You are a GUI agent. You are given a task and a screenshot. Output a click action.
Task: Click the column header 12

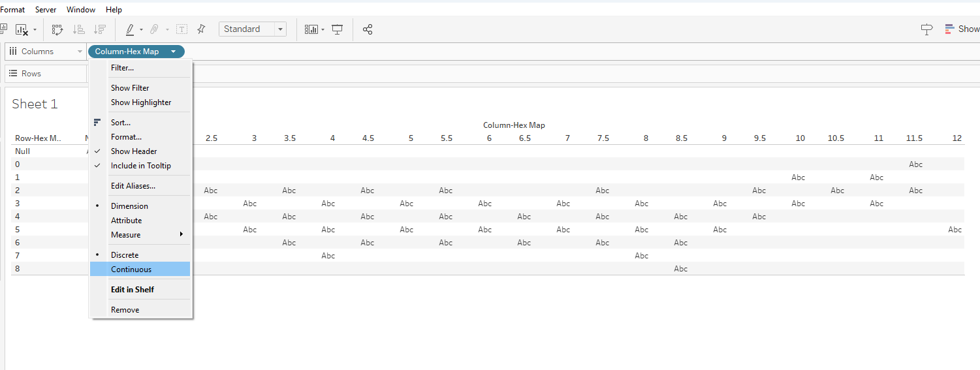956,138
